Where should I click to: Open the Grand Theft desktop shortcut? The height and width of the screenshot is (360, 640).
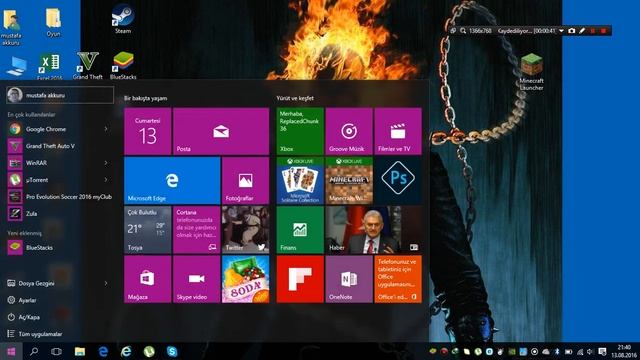point(88,65)
